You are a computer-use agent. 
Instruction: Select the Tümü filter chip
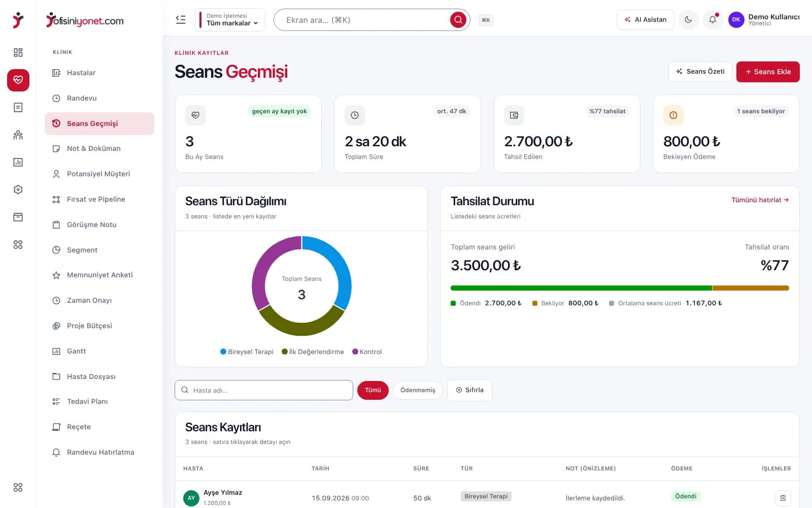point(373,390)
